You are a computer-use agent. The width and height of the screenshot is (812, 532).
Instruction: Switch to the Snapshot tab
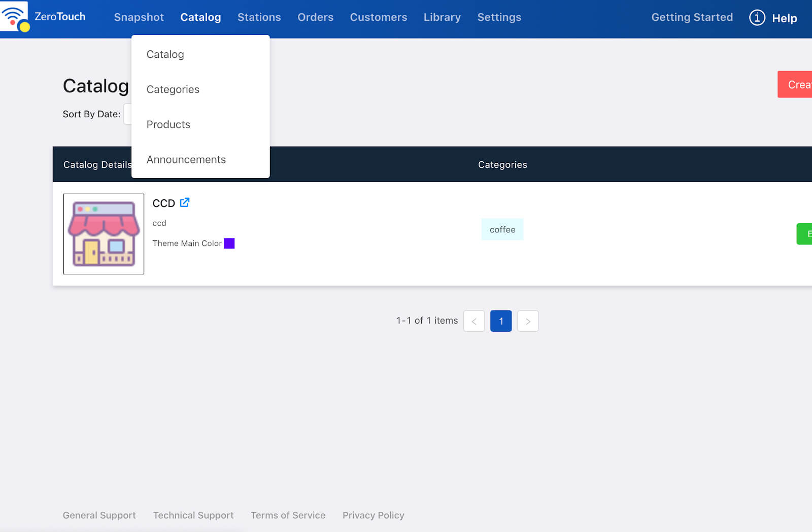pos(139,17)
